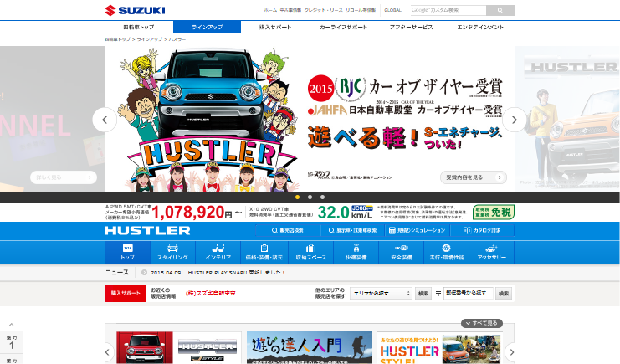This screenshot has height=364, width=620.
Task: Open price and specs clipboard icon tab
Action: tap(264, 252)
